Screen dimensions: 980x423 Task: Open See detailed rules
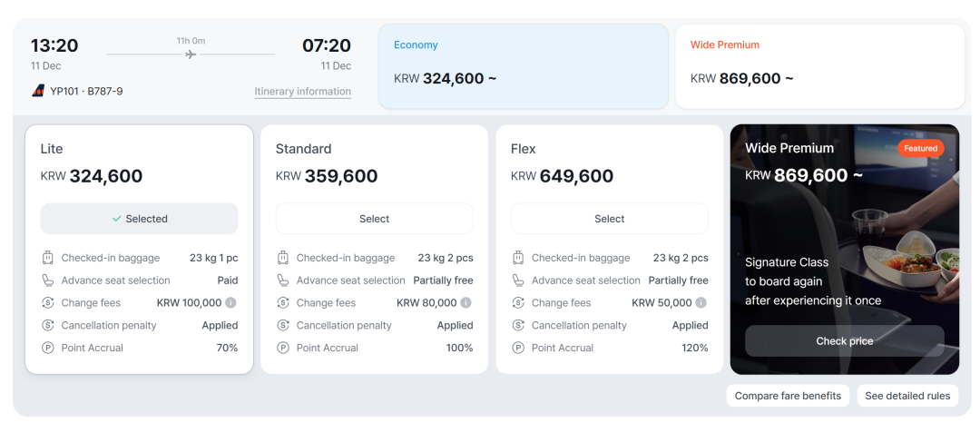tap(907, 396)
